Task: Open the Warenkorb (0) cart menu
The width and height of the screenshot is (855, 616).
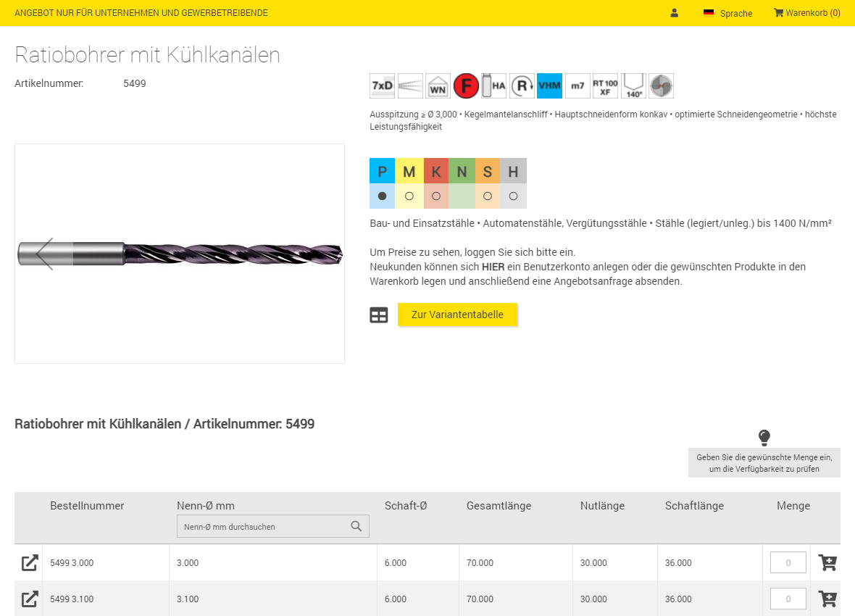Action: [806, 13]
